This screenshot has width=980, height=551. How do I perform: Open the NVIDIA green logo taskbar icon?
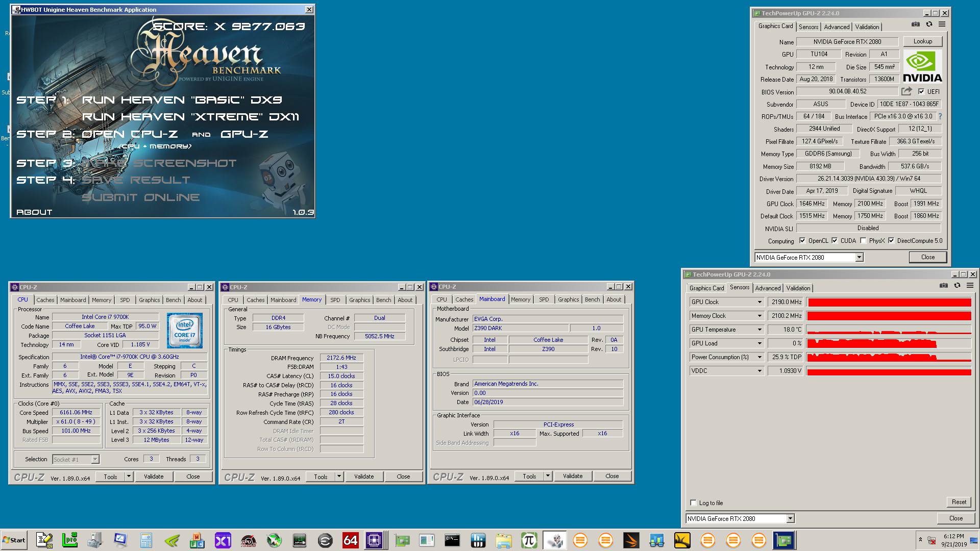171,540
